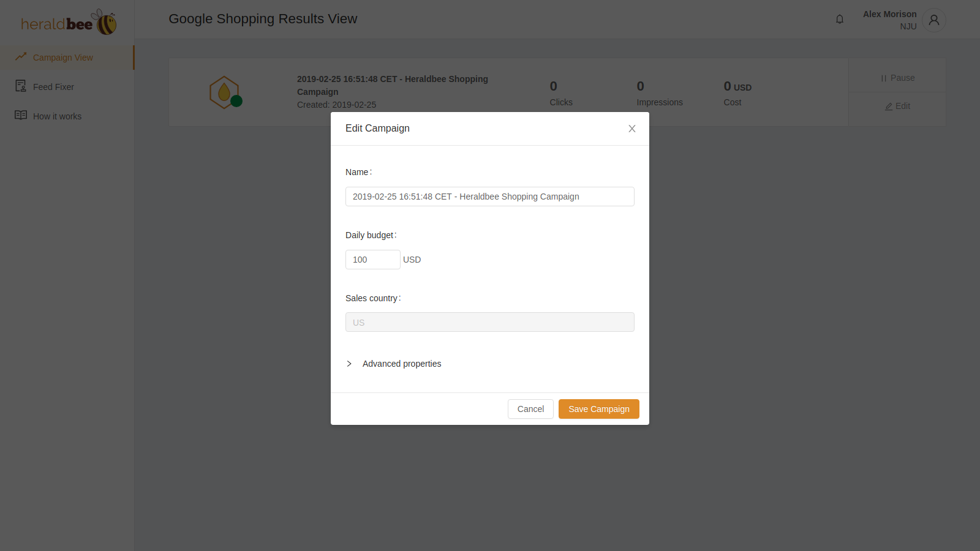The height and width of the screenshot is (551, 980).
Task: Toggle the campaign green status dot
Action: 235,102
